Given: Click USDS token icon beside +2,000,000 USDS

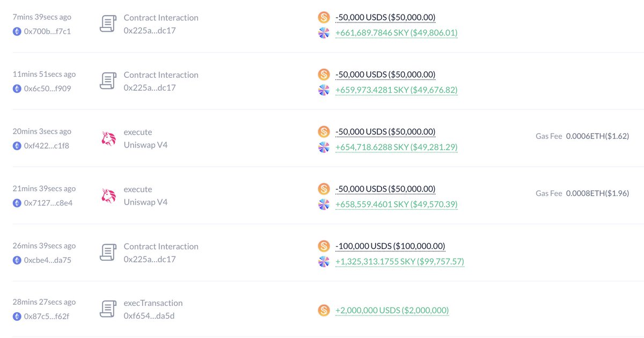Looking at the screenshot, I should 323,310.
